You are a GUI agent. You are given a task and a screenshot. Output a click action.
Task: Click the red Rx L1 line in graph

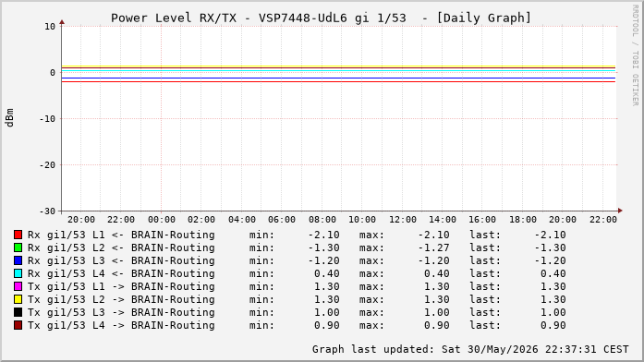338,81
